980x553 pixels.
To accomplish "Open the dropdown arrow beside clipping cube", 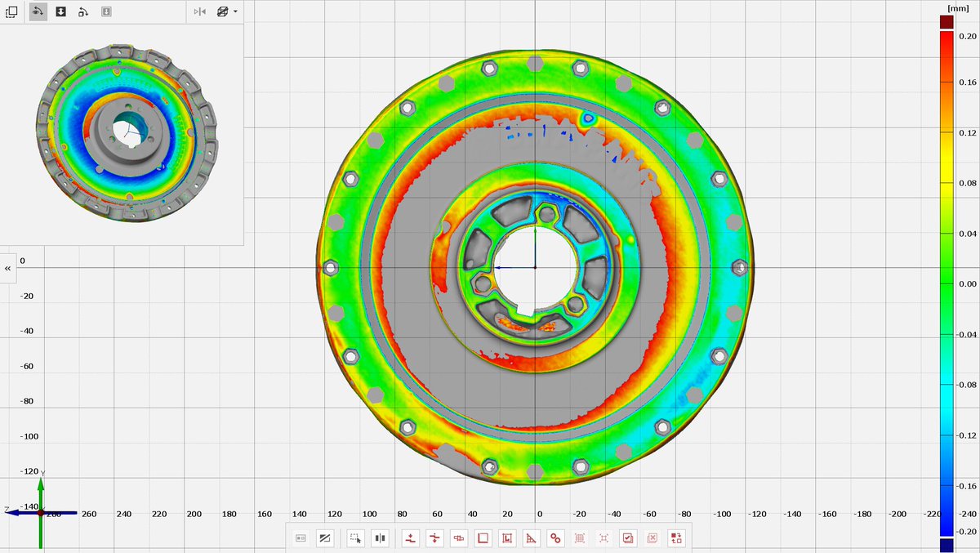I will (235, 11).
